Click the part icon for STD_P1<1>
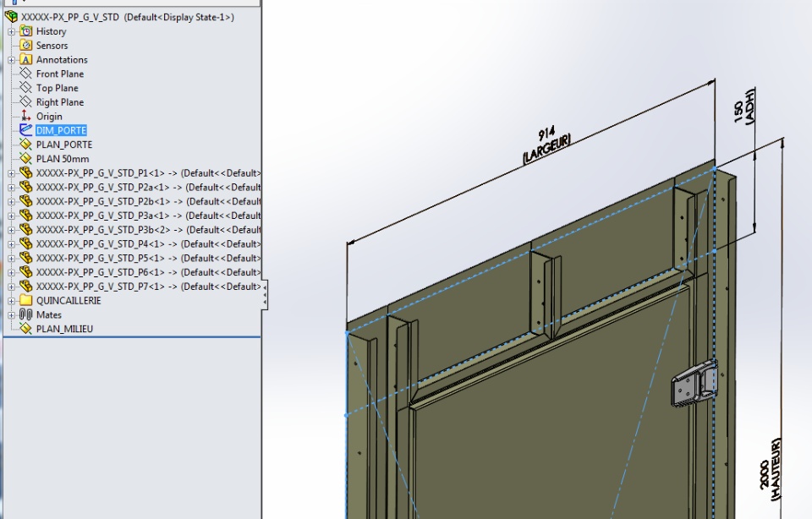Viewport: 812px width, 519px height. click(x=26, y=172)
